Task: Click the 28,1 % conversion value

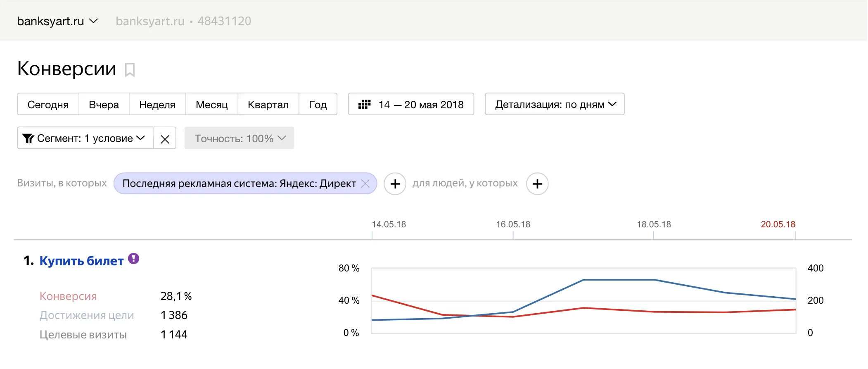Action: [176, 296]
